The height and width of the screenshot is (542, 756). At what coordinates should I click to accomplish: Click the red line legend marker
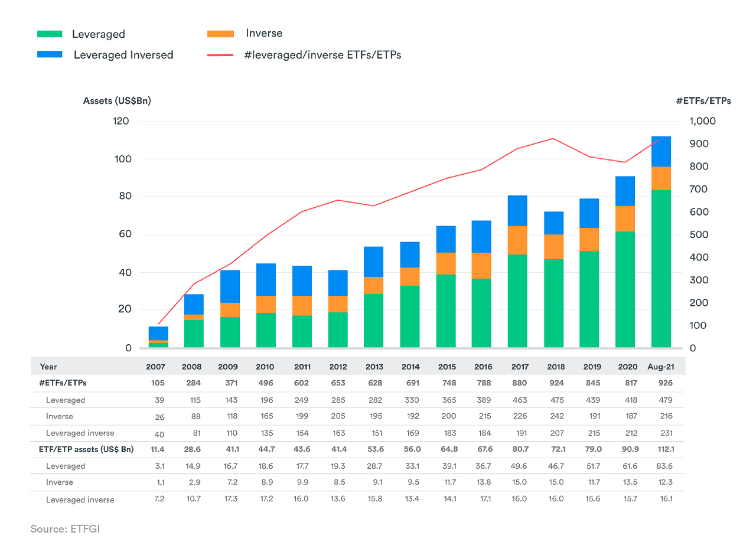220,54
